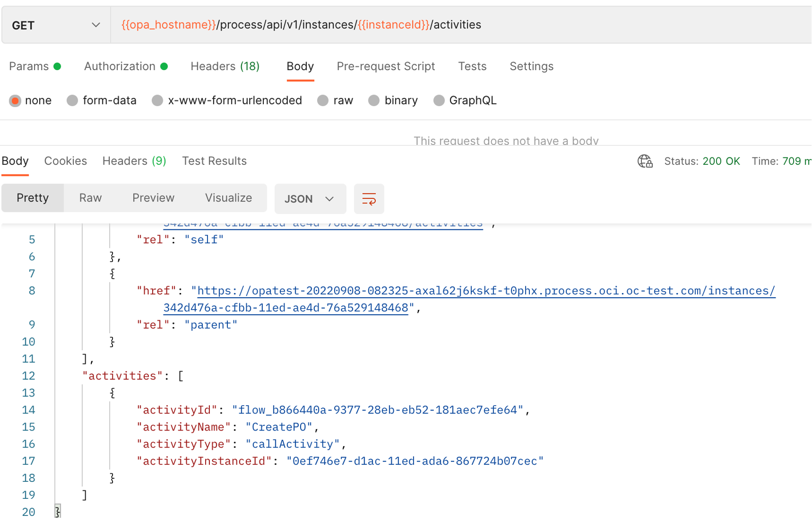Click the network globe lock icon

645,161
